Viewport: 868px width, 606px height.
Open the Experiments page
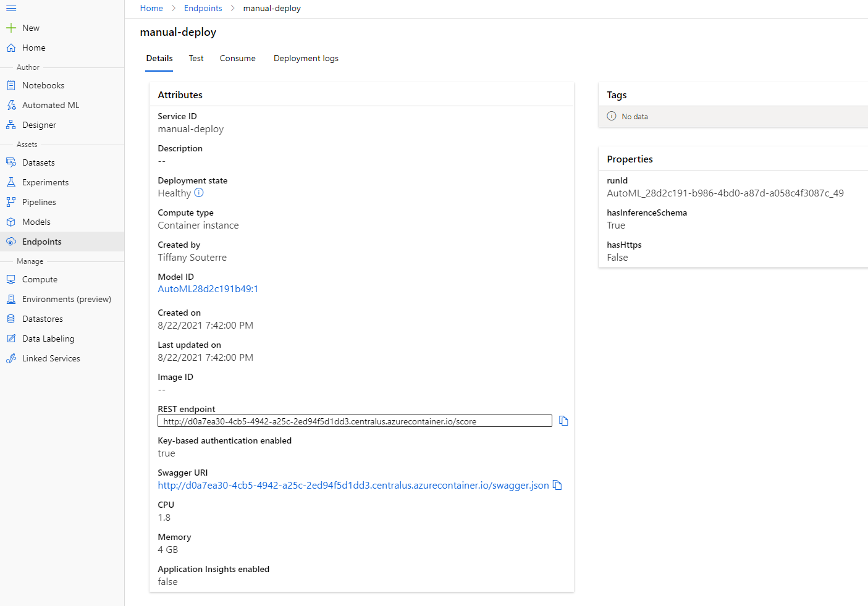click(x=45, y=182)
